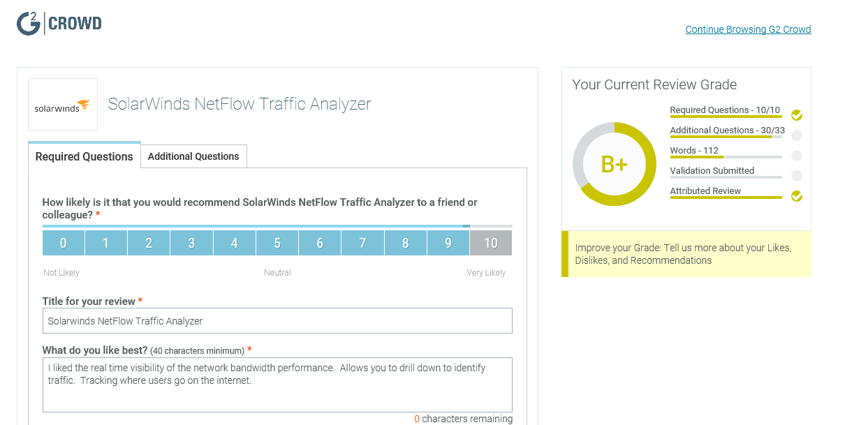Click the Attributed Review green checkmark icon
This screenshot has height=425, width=868.
click(797, 196)
